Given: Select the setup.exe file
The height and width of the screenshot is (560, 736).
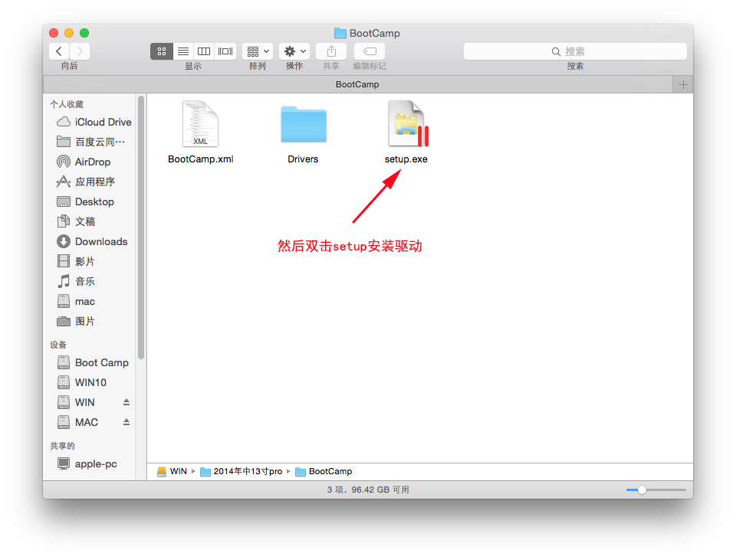Looking at the screenshot, I should tap(406, 133).
